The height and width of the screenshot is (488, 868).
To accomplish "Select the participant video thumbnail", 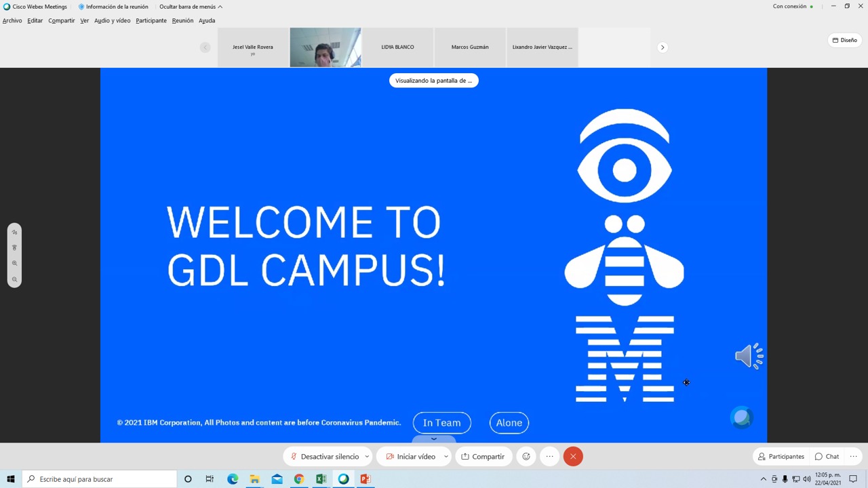I will click(x=325, y=47).
